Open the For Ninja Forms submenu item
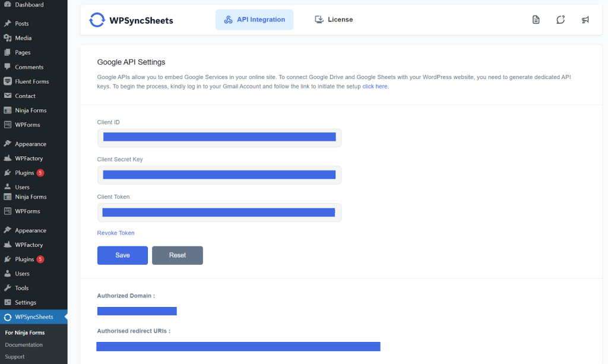Screen dimensions: 608x364 (25, 333)
